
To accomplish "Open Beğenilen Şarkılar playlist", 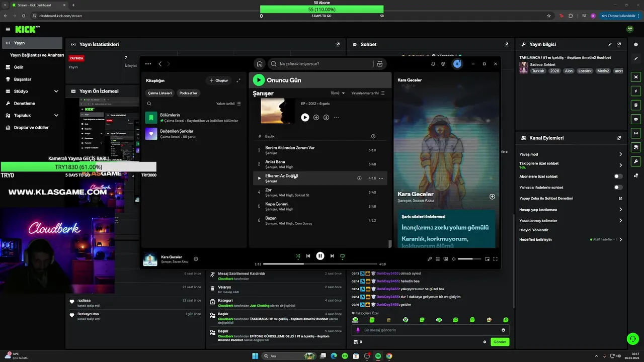I will pos(193,134).
